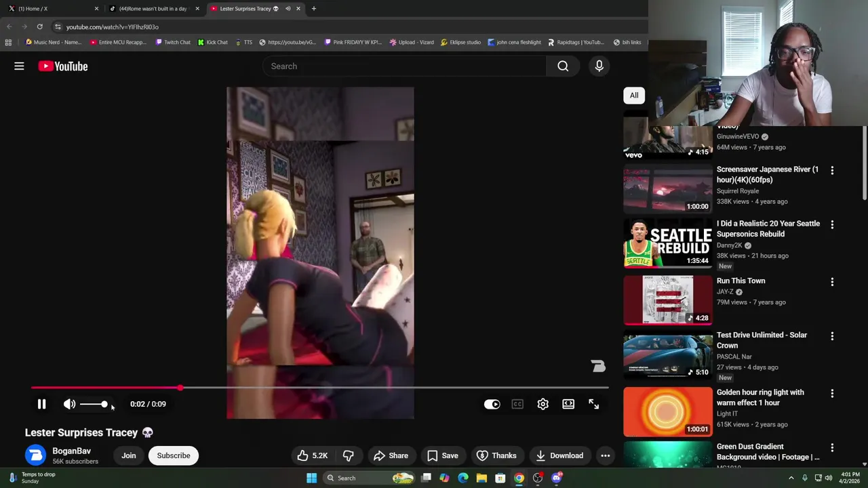This screenshot has height=488, width=868.
Task: Open Golden hour ring light video title
Action: pos(760,397)
